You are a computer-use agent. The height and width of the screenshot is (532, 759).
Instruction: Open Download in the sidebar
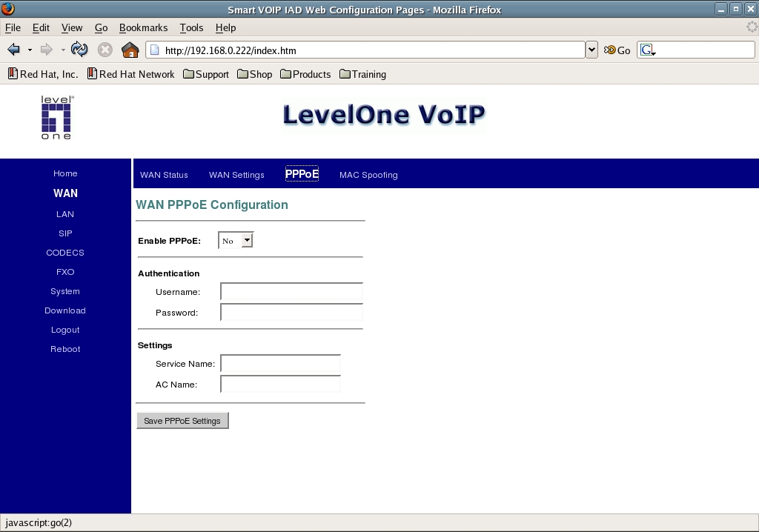(65, 310)
